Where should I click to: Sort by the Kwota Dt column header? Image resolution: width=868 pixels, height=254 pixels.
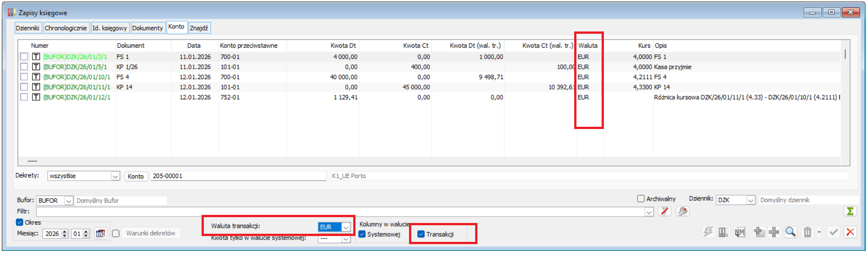tap(343, 45)
